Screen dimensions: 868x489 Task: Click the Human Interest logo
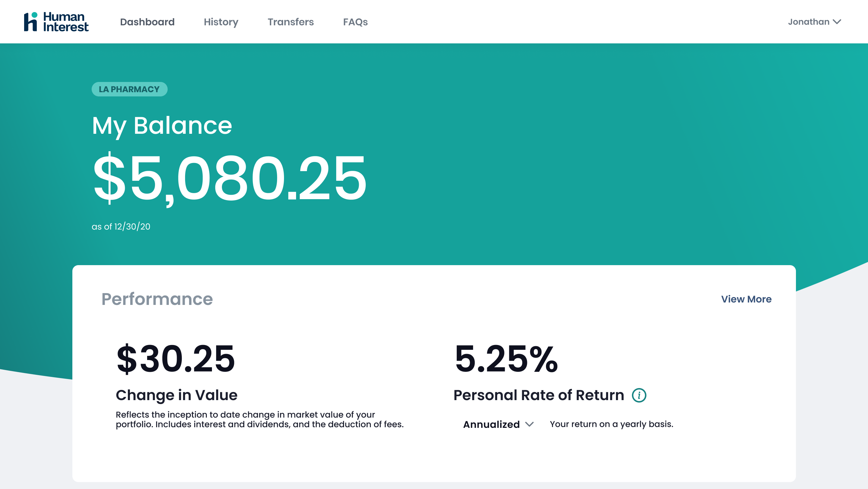(56, 22)
